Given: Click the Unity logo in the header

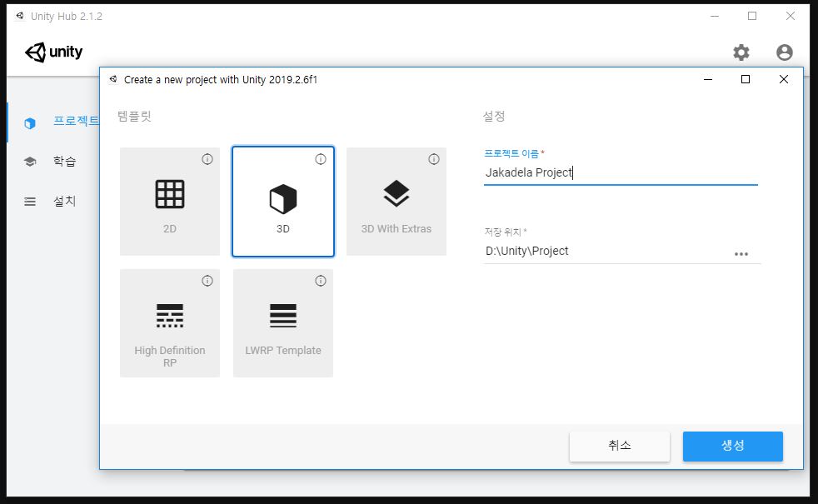Looking at the screenshot, I should pyautogui.click(x=54, y=52).
